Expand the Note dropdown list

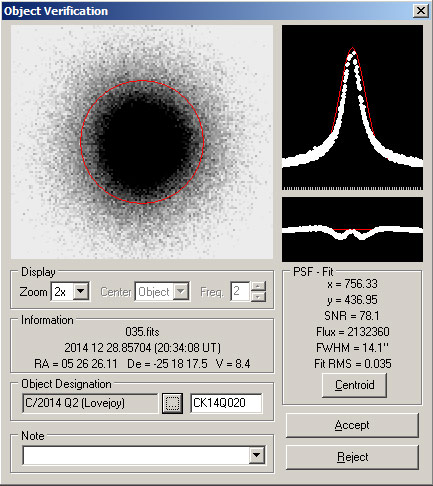pyautogui.click(x=257, y=455)
